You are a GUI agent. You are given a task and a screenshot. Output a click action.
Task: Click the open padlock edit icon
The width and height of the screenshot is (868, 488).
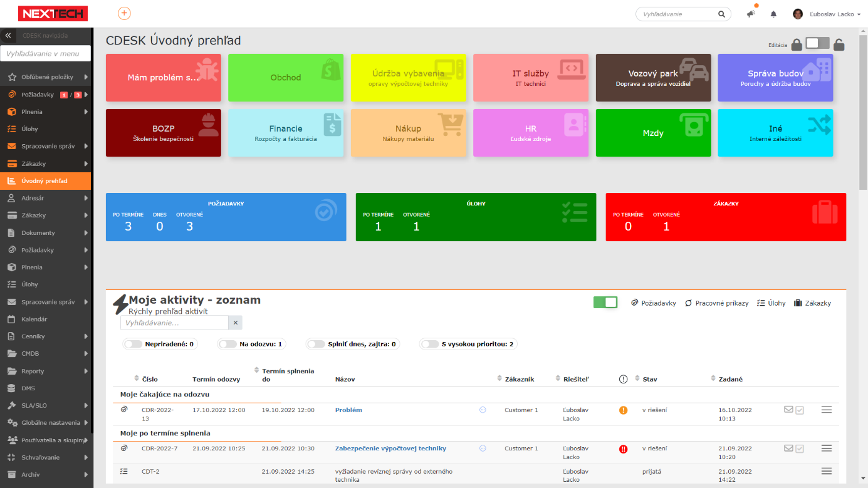tap(839, 44)
